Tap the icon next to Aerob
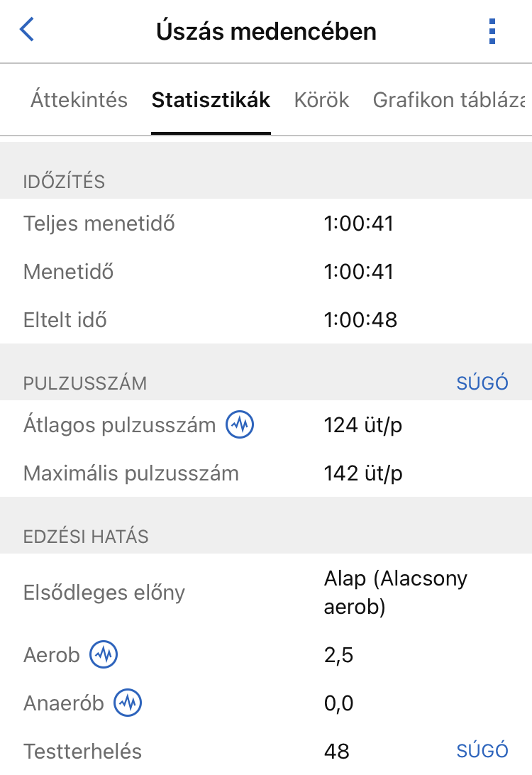 coord(104,654)
